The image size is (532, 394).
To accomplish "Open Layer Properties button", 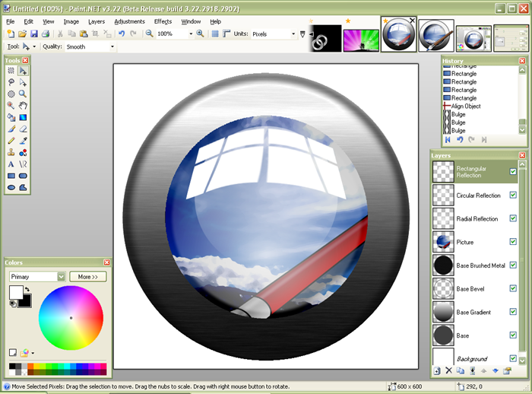I will (507, 370).
